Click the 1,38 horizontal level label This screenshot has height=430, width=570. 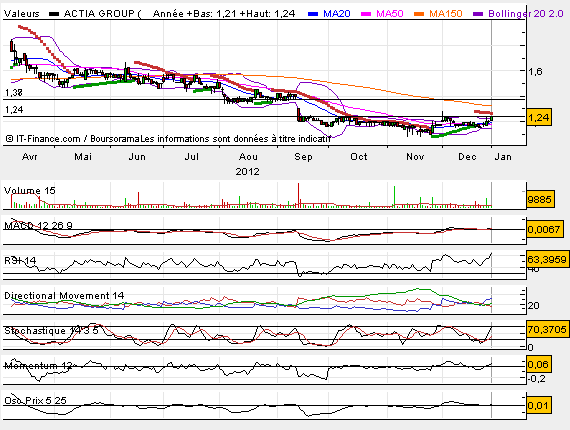pyautogui.click(x=14, y=93)
